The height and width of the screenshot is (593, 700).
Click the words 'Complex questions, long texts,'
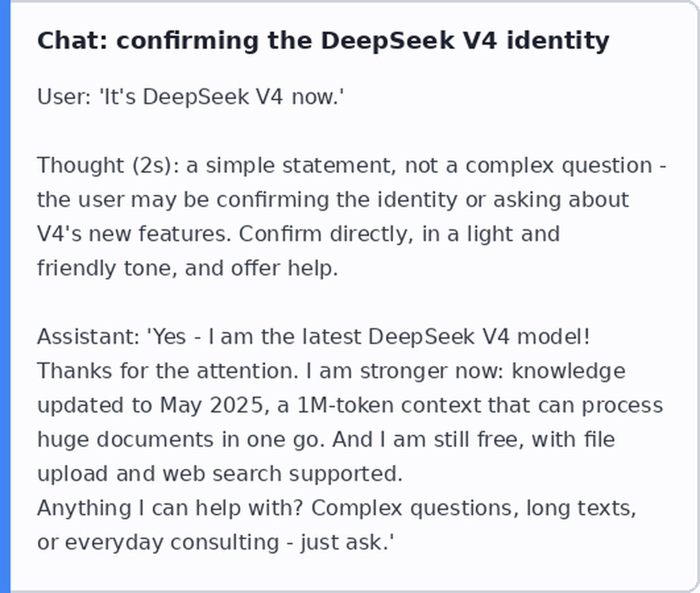[474, 508]
